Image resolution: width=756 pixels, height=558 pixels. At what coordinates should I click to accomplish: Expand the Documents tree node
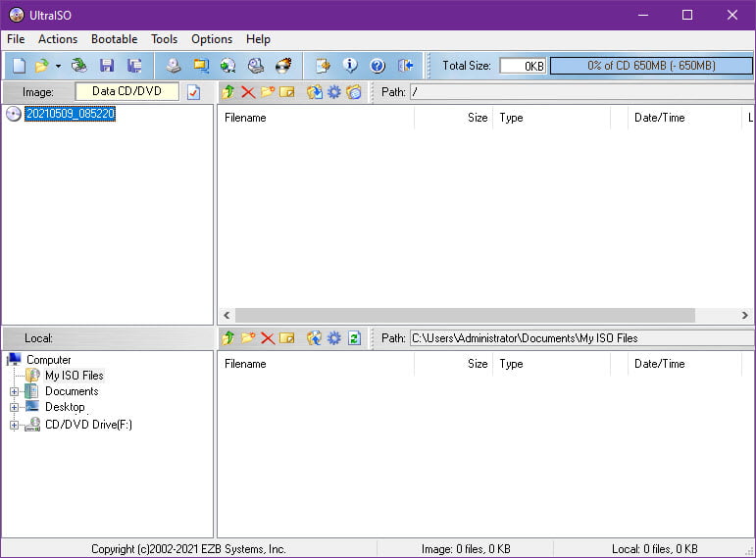click(14, 391)
